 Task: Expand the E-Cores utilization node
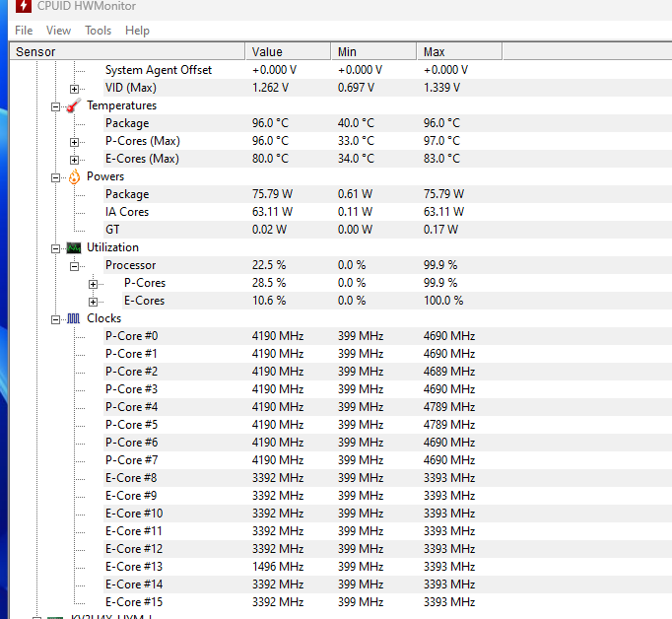(x=94, y=302)
